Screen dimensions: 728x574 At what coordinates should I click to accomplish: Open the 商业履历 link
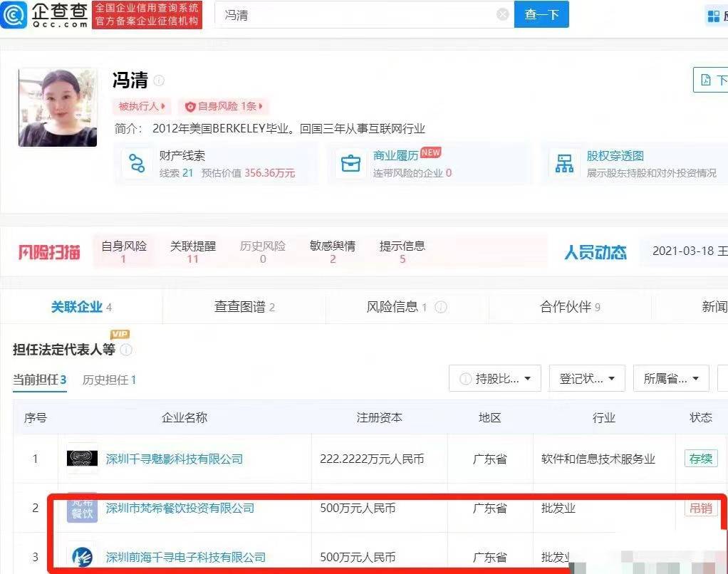tap(395, 156)
